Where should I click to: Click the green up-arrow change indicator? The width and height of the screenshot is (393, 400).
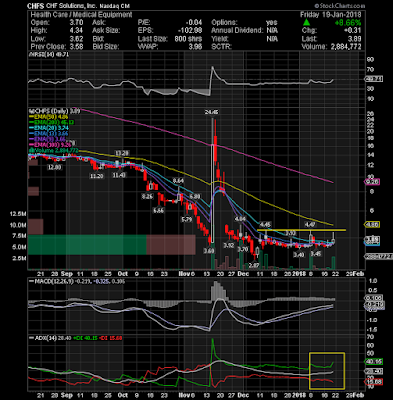307,23
